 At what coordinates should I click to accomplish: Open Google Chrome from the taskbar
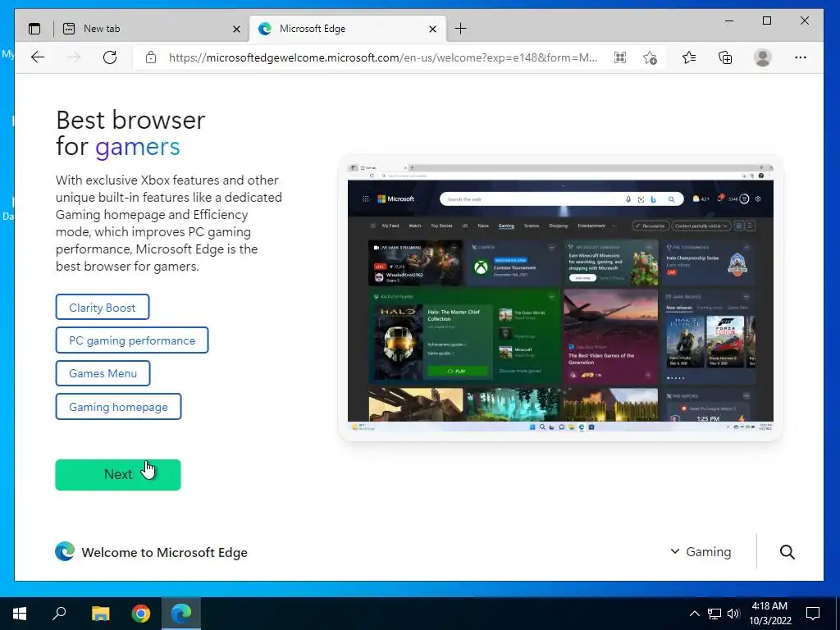point(141,614)
